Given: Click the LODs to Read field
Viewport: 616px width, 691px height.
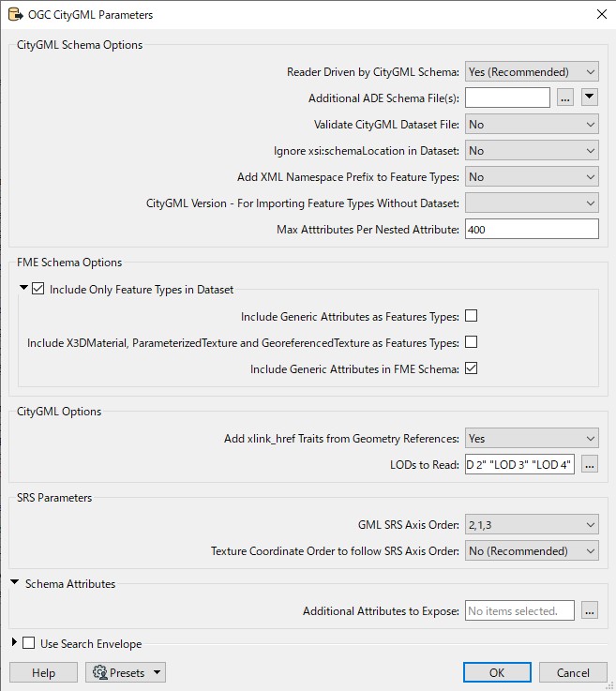Looking at the screenshot, I should 519,464.
